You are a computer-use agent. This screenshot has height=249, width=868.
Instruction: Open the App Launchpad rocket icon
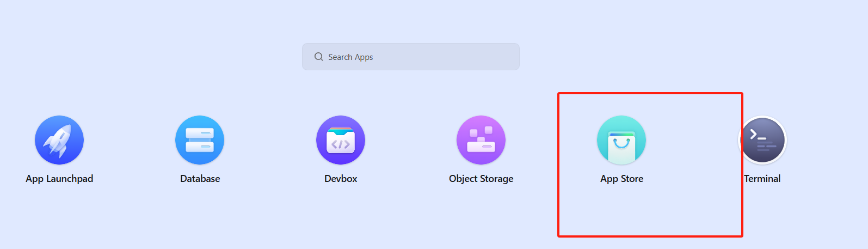click(59, 140)
